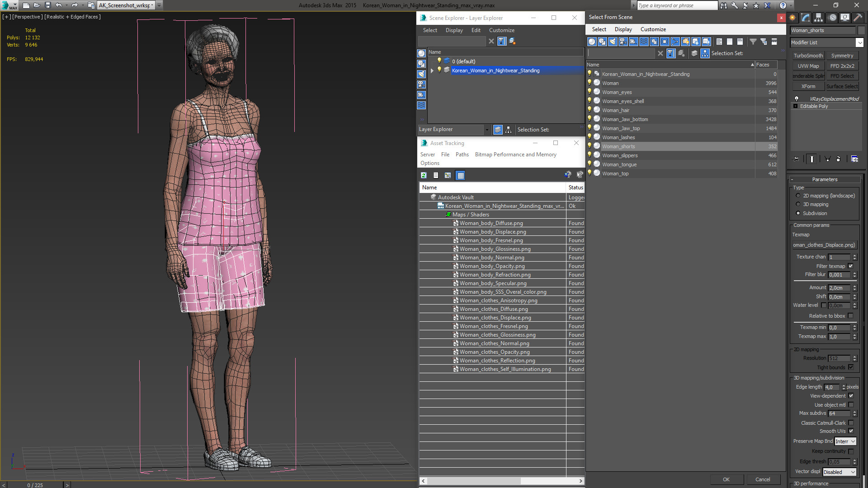Select Subdivision type radio button

tap(798, 213)
